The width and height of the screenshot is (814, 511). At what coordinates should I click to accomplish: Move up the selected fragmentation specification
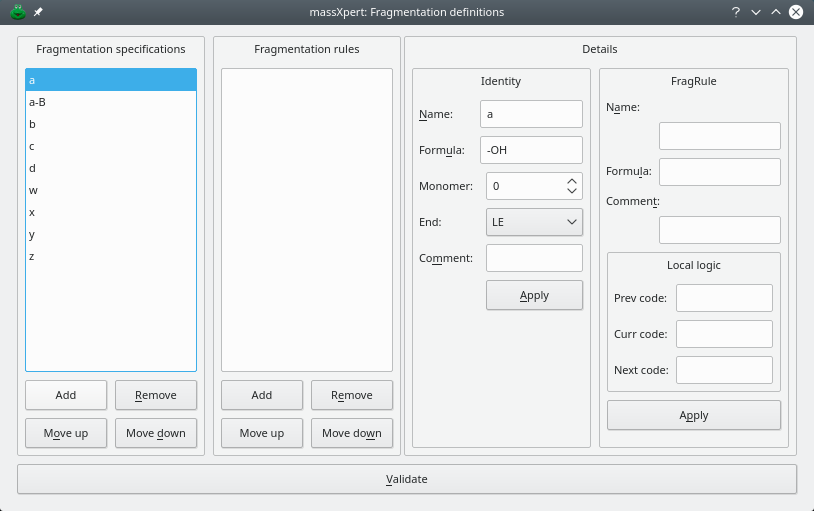(x=66, y=433)
